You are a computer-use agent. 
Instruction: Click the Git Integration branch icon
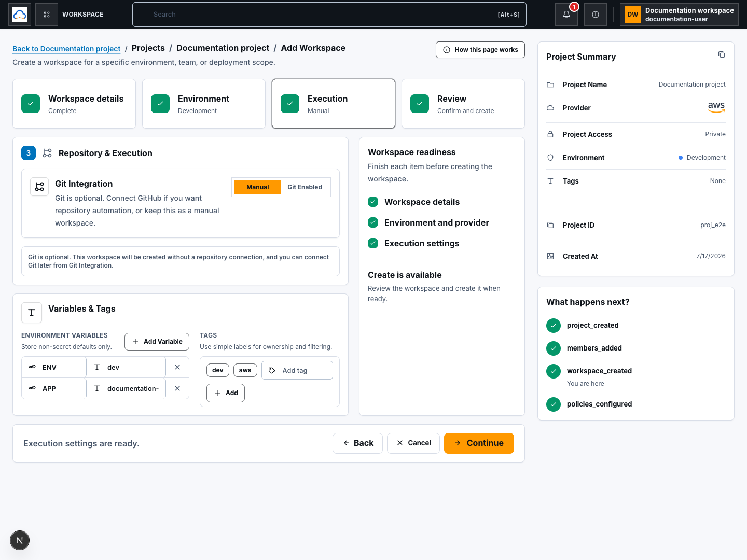39,187
